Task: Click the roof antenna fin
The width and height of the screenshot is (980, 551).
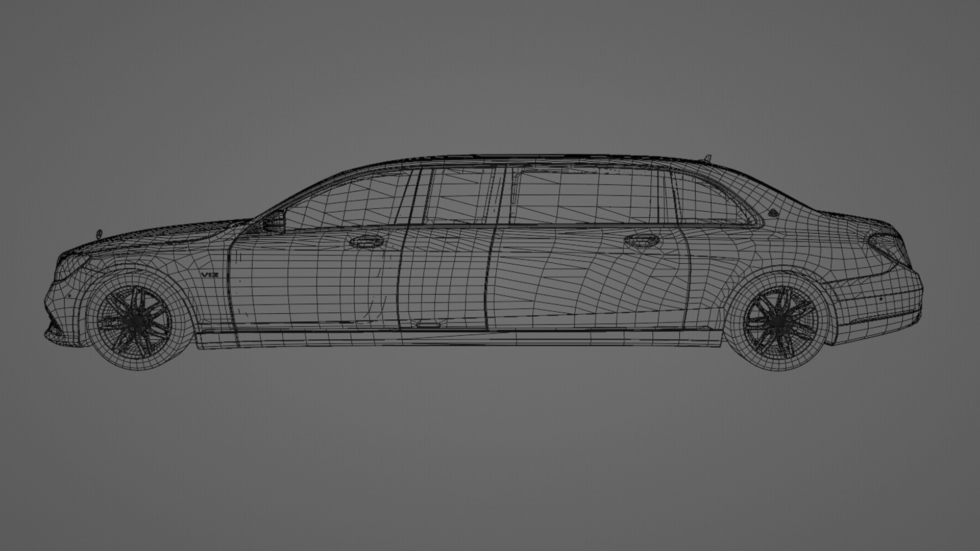Action: (707, 158)
